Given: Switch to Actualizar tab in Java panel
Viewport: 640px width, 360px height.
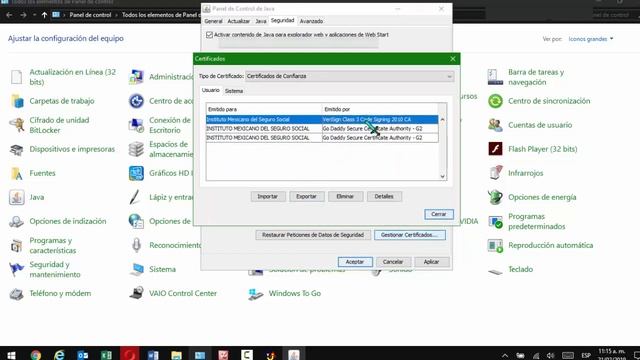Looking at the screenshot, I should pyautogui.click(x=238, y=21).
